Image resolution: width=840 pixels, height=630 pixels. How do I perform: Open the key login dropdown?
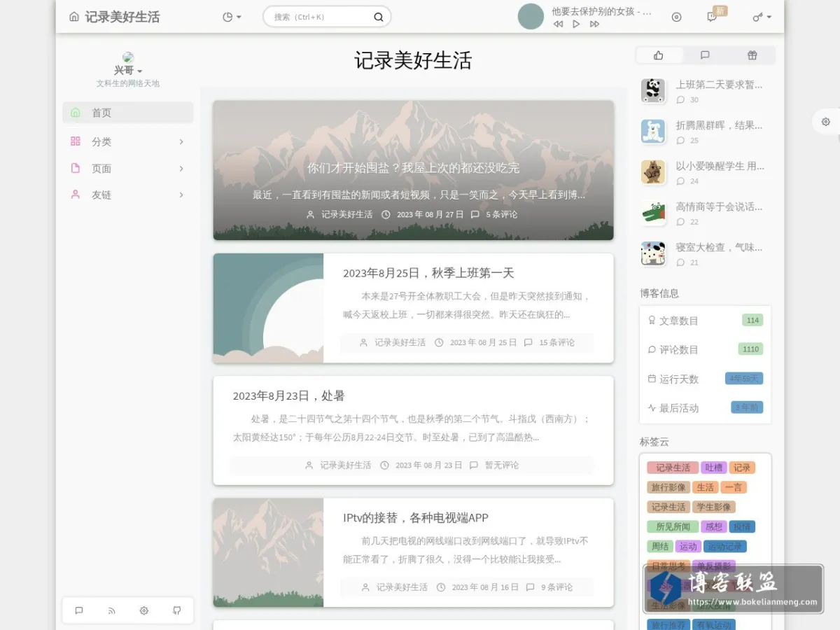point(762,17)
